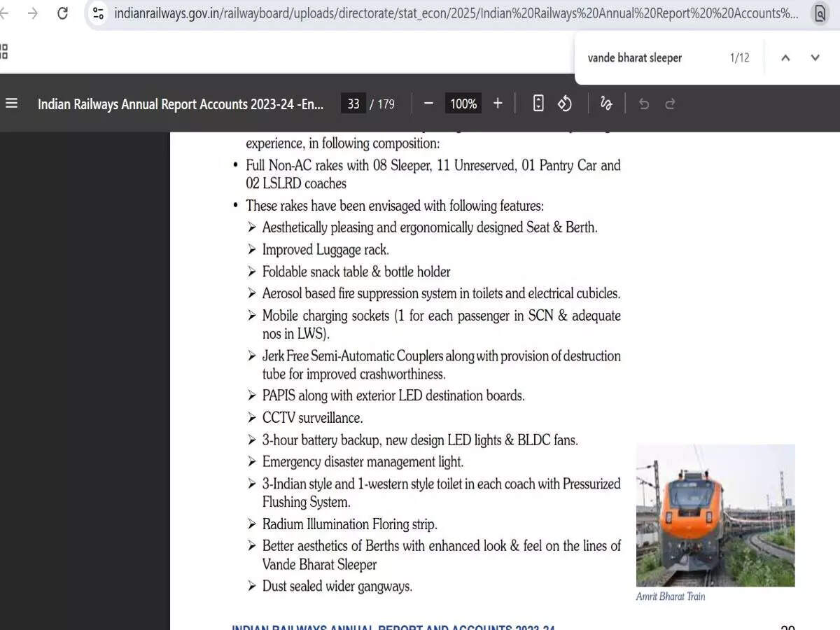
Task: Open the Amrit Bharat Train image thumbnail
Action: pos(715,515)
